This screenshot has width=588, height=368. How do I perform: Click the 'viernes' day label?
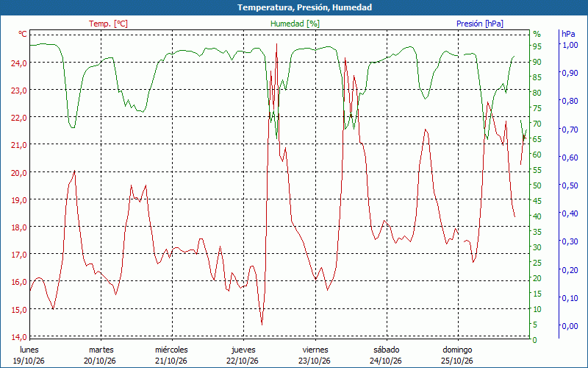315,350
